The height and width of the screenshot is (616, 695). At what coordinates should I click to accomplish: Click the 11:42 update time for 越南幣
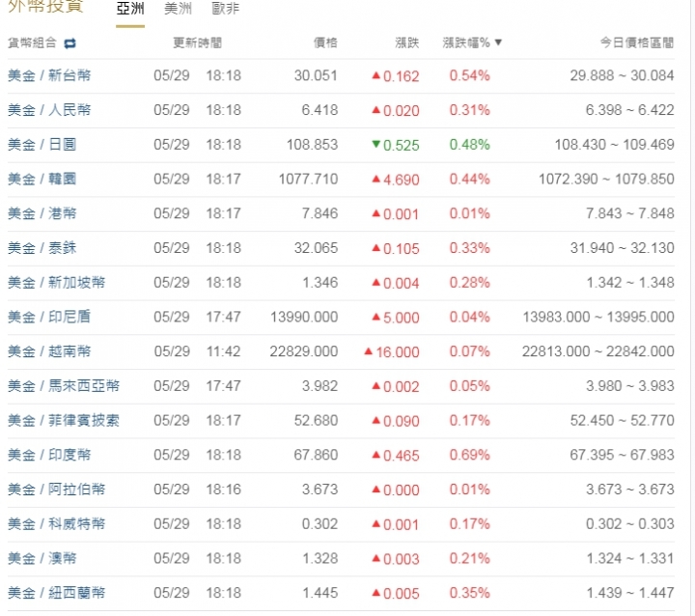(x=223, y=351)
